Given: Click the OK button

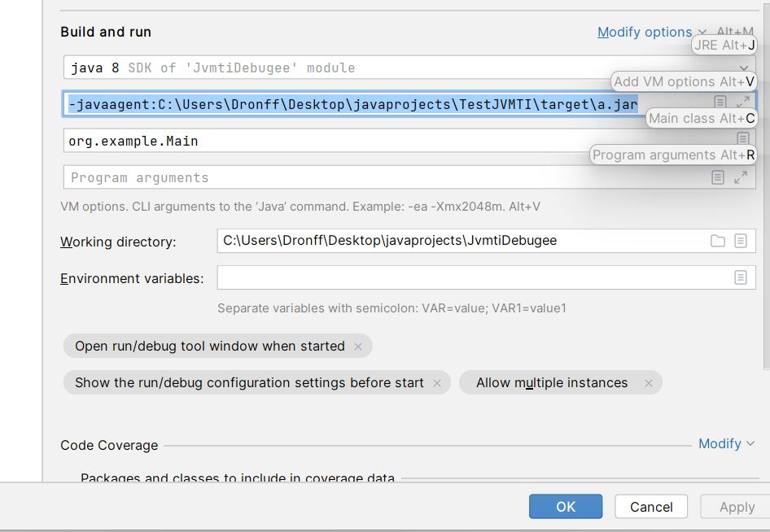Looking at the screenshot, I should pyautogui.click(x=566, y=507).
